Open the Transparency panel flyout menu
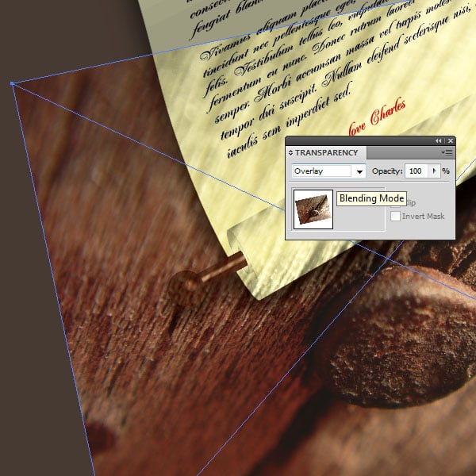Image resolution: width=476 pixels, height=476 pixels. [x=448, y=152]
